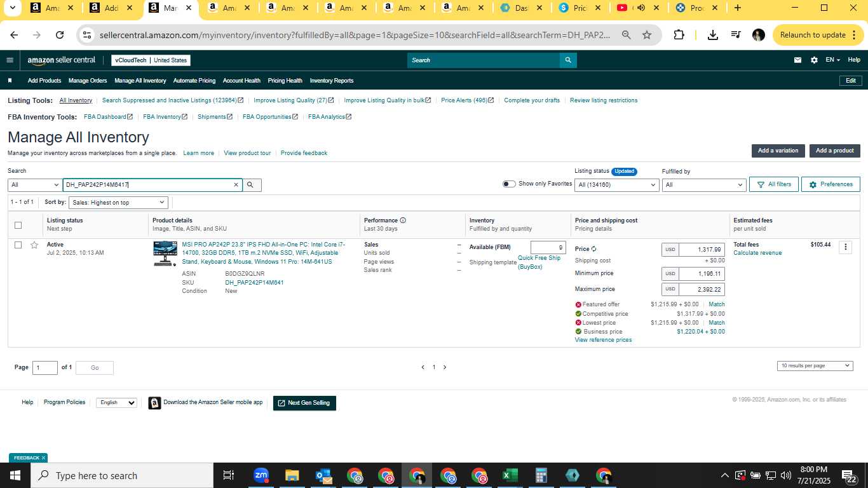Open the vCloudTech United States account switcher
Image resolution: width=868 pixels, height=488 pixels.
(x=151, y=60)
